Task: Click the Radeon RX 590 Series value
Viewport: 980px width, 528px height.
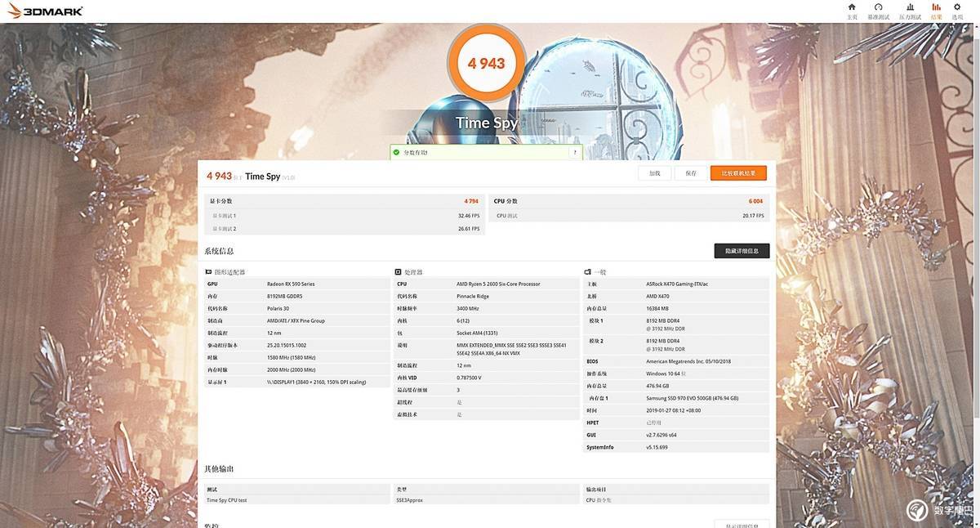Action: click(290, 284)
